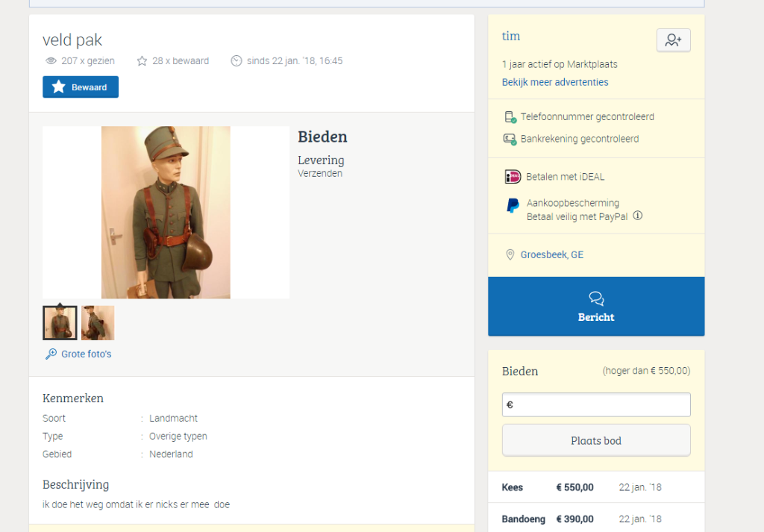Send a Bericht to the seller
764x532 pixels.
pyautogui.click(x=596, y=307)
